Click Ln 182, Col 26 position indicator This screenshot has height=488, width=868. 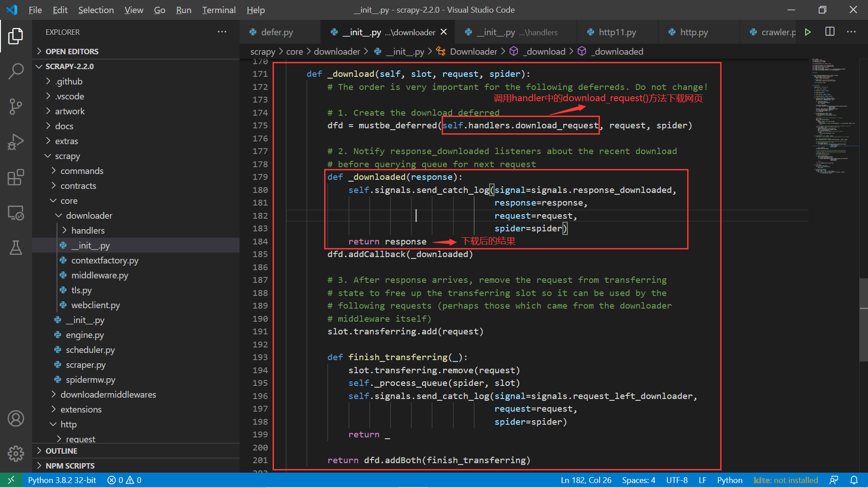(586, 480)
